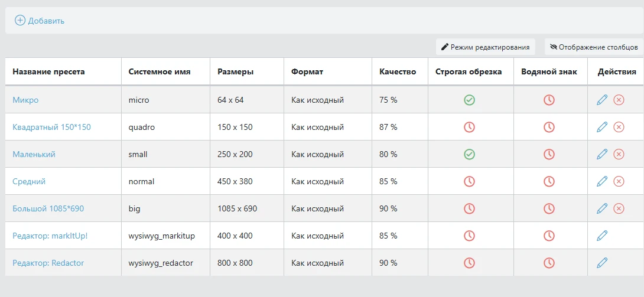This screenshot has width=644, height=297.
Task: Open the Отображение столбцов column options
Action: 594,47
